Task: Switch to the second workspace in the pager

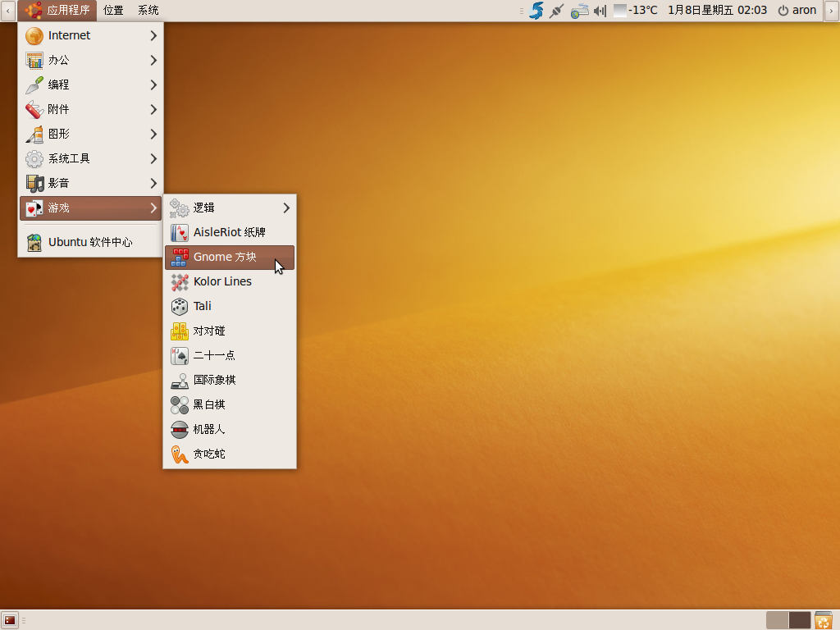Action: click(800, 620)
